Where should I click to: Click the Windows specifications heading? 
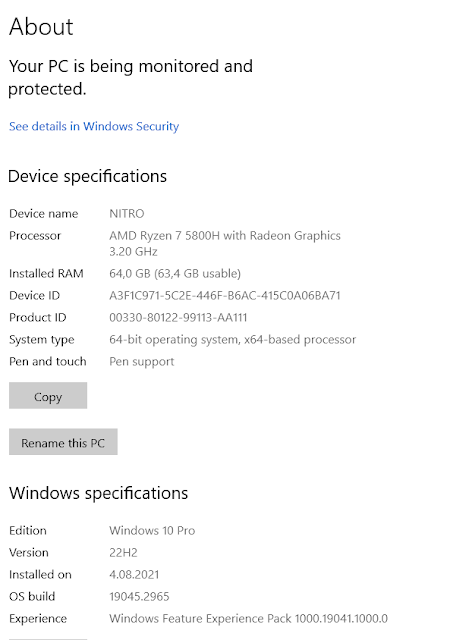click(x=98, y=493)
